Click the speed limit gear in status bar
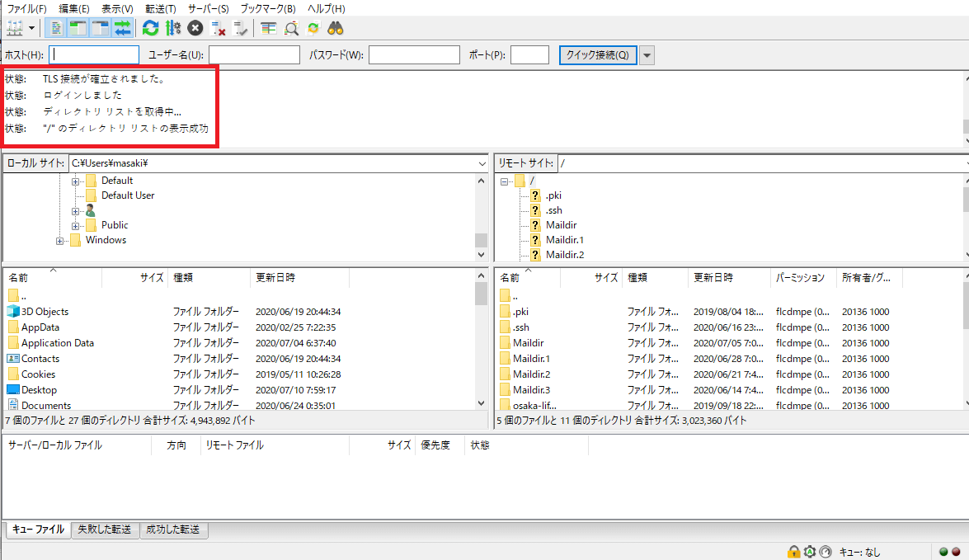969x560 pixels. click(809, 551)
